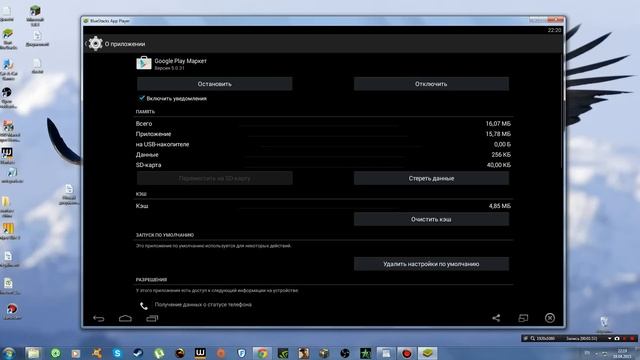Open Google Chrome from the taskbar
640x360 pixels.
[x=262, y=353]
